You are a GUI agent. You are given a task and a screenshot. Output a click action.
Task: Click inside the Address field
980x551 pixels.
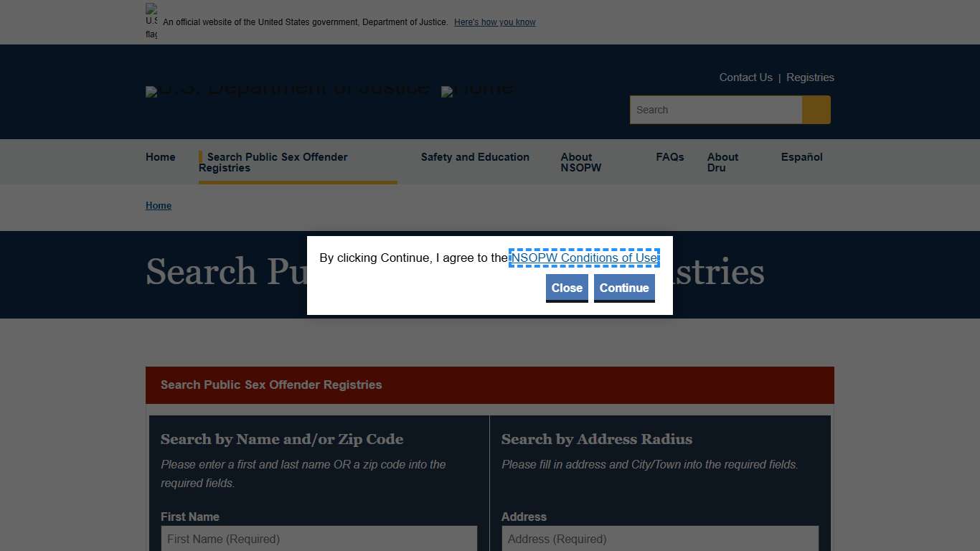(x=659, y=539)
